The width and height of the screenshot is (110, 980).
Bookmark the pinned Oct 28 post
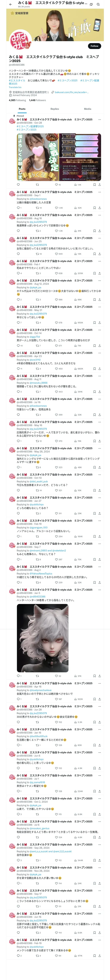[95, 185]
